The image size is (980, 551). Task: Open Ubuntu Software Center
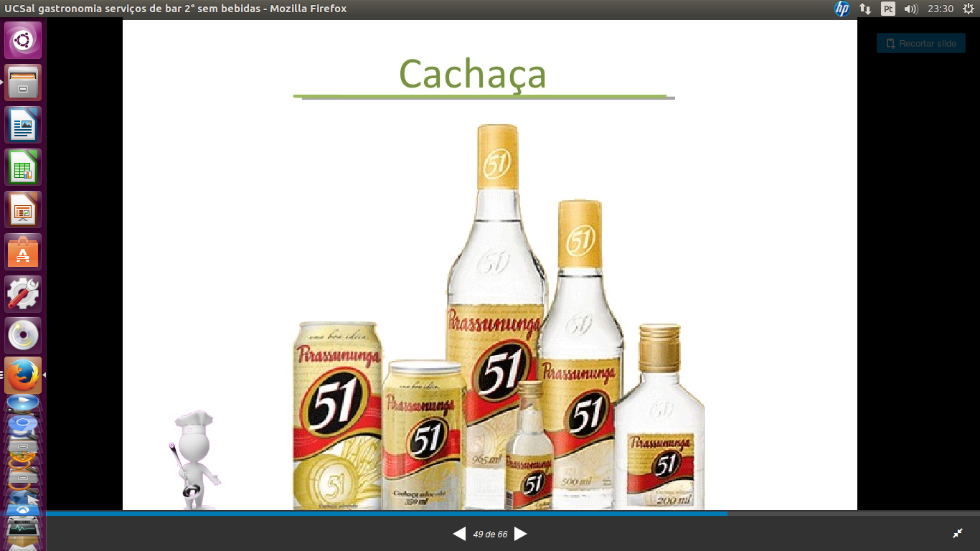[x=23, y=252]
